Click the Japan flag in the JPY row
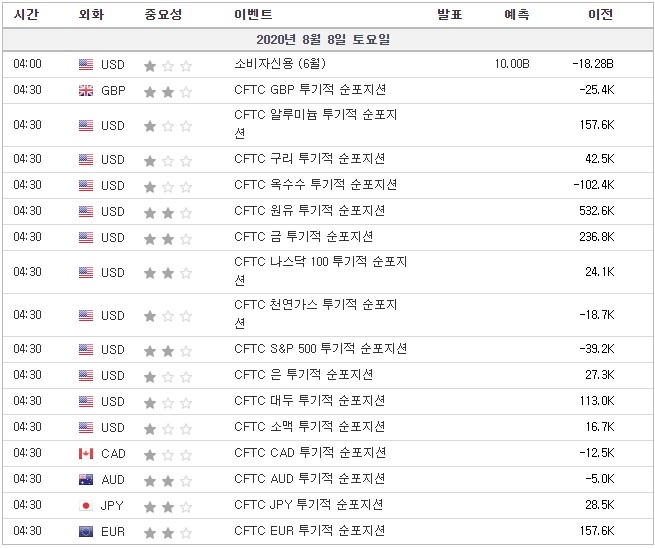This screenshot has width=655, height=548. click(x=86, y=505)
